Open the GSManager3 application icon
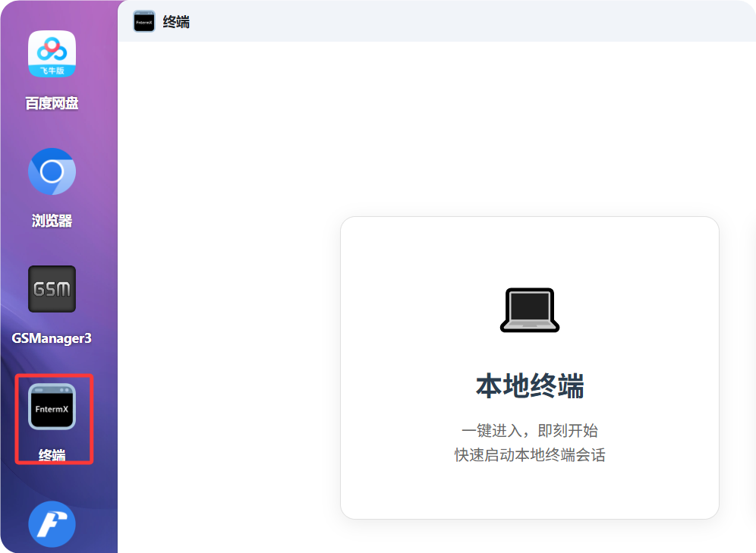Viewport: 756px width, 553px height. (x=52, y=289)
